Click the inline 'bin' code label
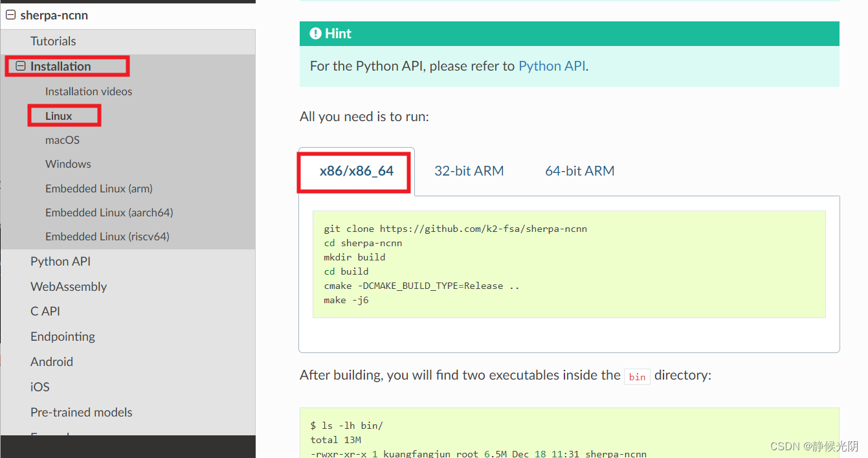 [638, 376]
